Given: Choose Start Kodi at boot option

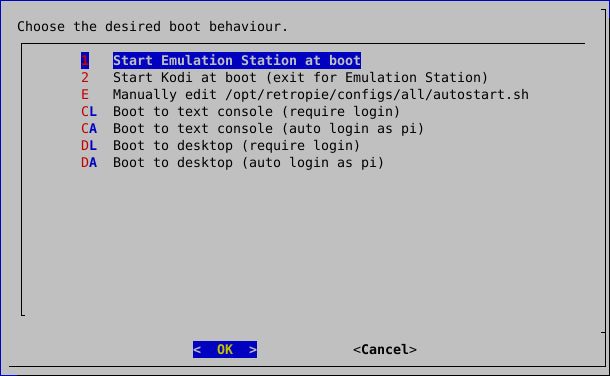Looking at the screenshot, I should [300, 77].
